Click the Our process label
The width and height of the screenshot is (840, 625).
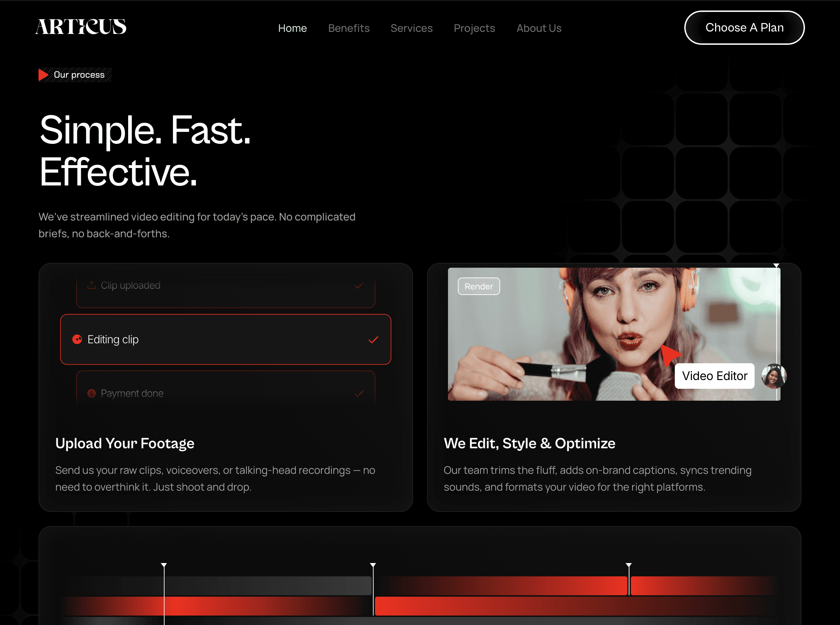[x=79, y=75]
